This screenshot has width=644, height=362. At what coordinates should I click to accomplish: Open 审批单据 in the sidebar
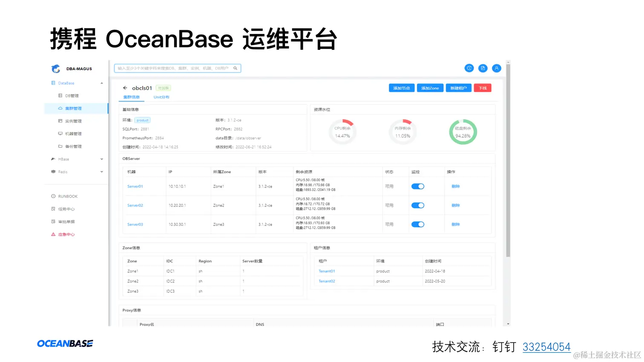coord(66,222)
